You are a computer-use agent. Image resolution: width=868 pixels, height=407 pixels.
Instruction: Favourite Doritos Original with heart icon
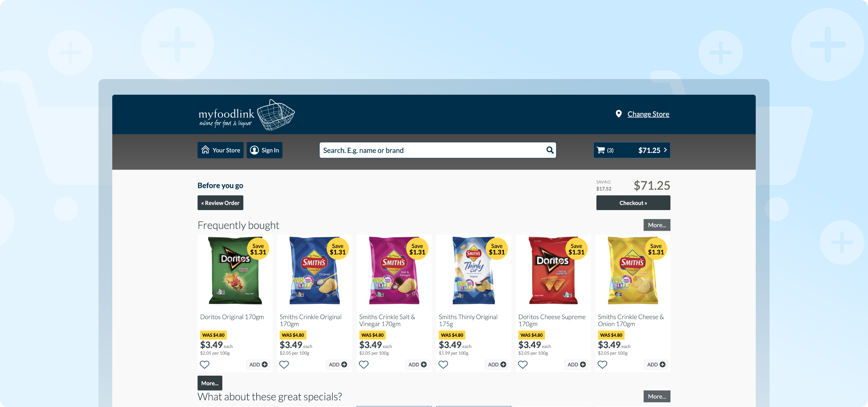coord(204,365)
